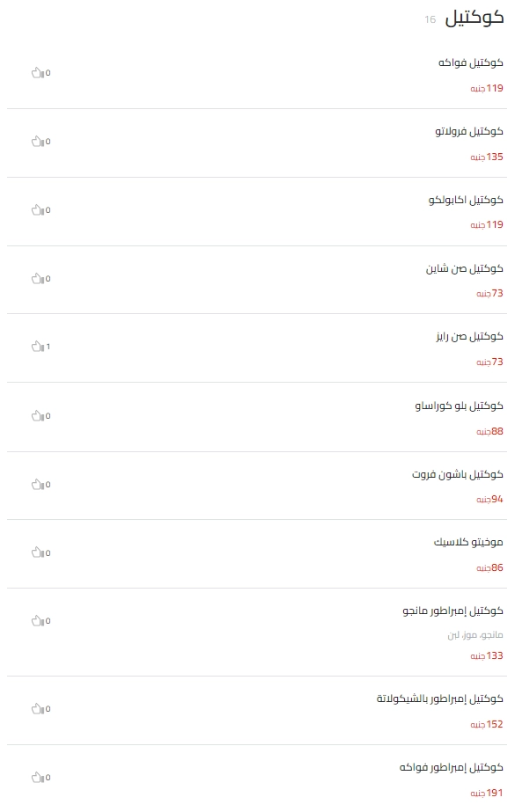Viewport: 515px width, 812px height.
Task: Like كوكتيل إمبراطور مانجو via thumbs-up
Action: click(x=38, y=620)
